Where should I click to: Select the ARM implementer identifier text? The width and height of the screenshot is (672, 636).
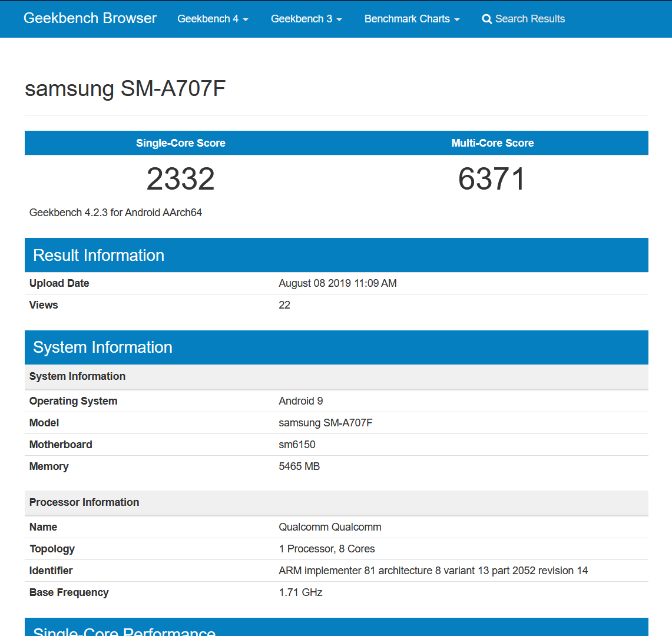(433, 571)
